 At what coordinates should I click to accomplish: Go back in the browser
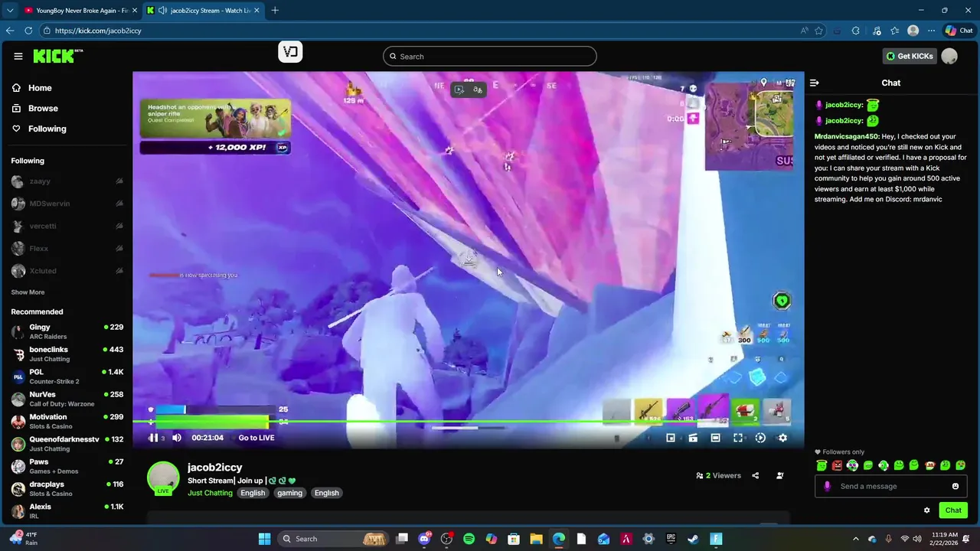coord(10,31)
